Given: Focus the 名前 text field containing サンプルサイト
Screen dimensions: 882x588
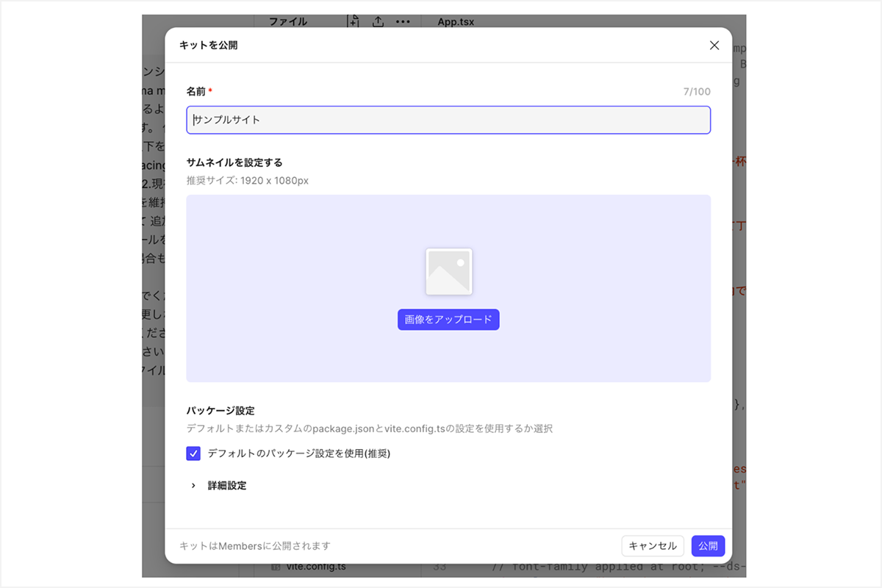Looking at the screenshot, I should 448,120.
